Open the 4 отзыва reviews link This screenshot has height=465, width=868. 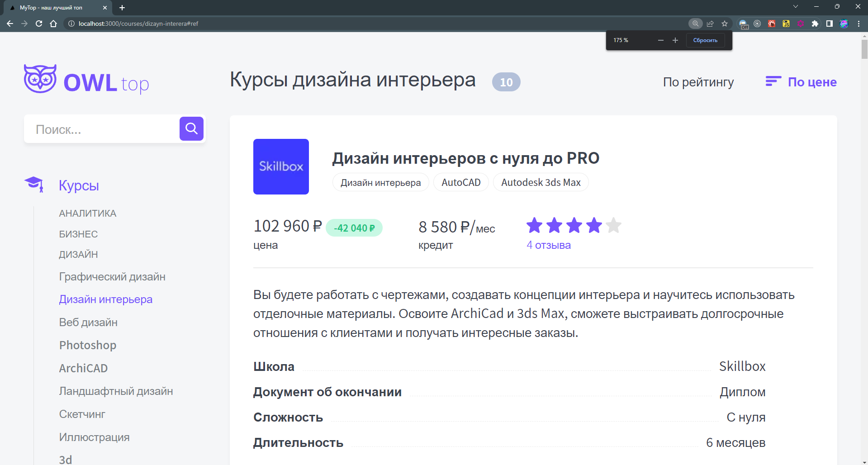click(x=548, y=245)
